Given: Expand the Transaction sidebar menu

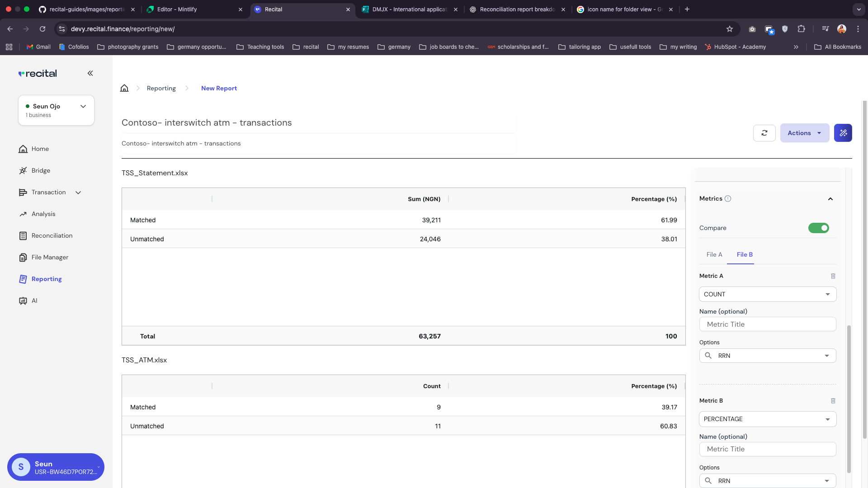Looking at the screenshot, I should [x=78, y=192].
